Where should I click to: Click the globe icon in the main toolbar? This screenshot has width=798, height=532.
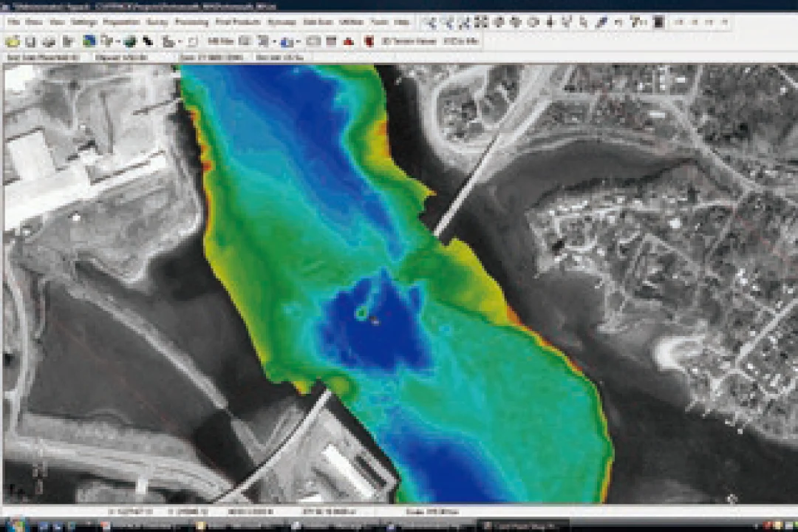(x=130, y=41)
